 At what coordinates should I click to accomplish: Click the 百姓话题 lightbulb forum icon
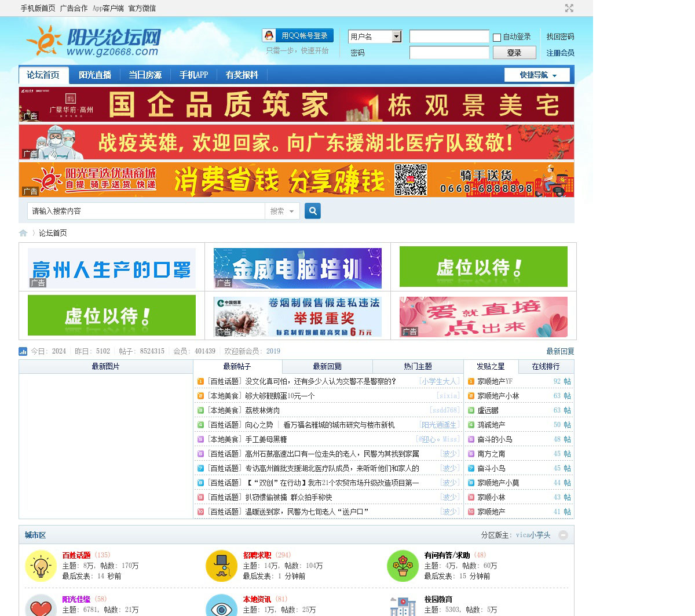click(x=41, y=566)
